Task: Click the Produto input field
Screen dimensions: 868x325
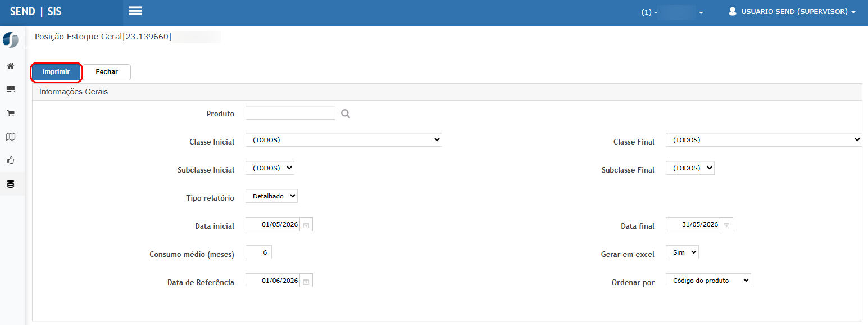Action: pos(290,112)
